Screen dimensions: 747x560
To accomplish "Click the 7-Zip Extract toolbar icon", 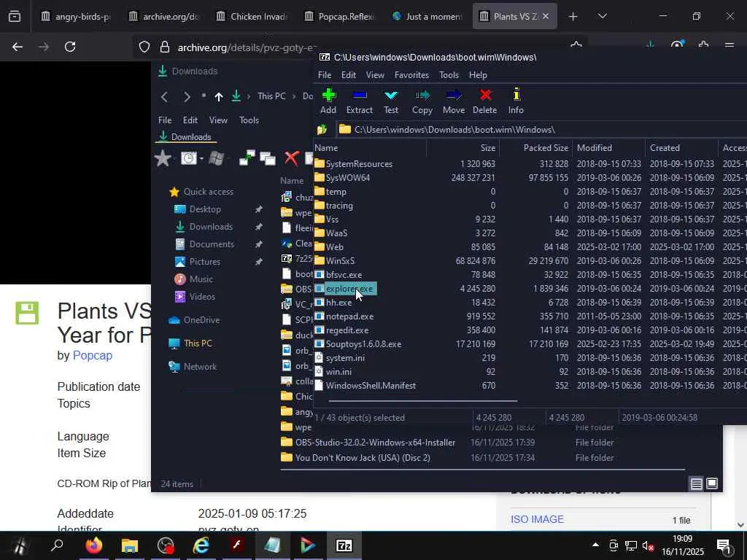I will tap(359, 96).
